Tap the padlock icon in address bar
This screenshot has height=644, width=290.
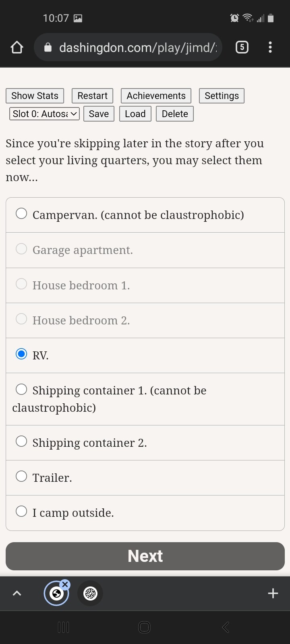click(x=48, y=47)
